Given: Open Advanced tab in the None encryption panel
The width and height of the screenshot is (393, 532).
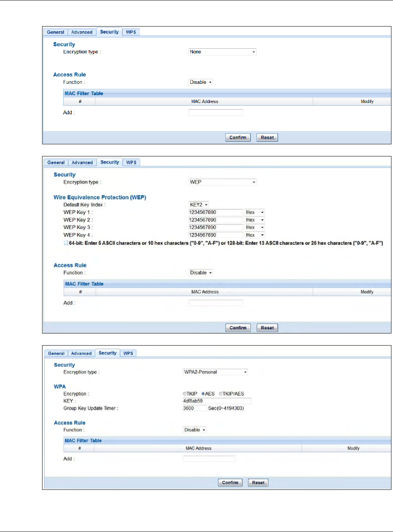Looking at the screenshot, I should (x=82, y=32).
